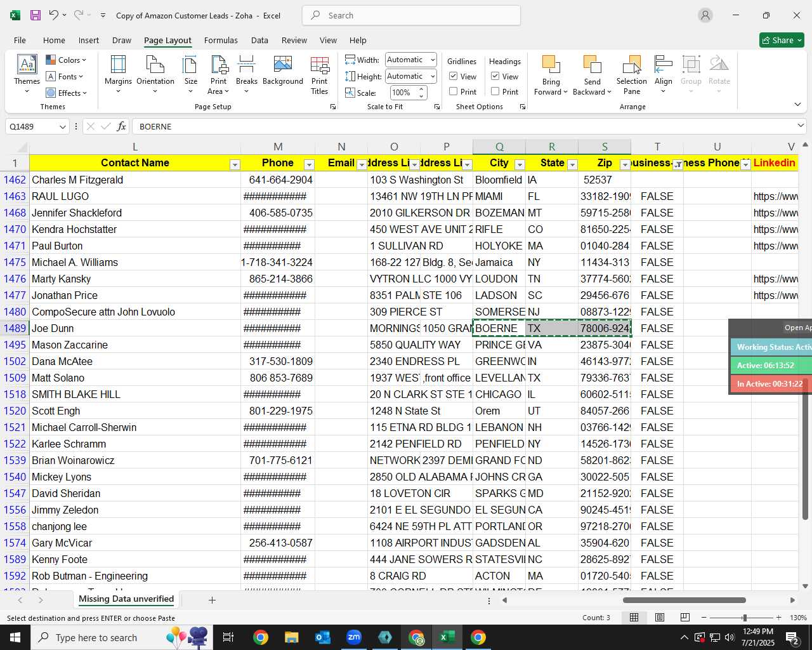Add a new sheet with plus icon

click(212, 600)
